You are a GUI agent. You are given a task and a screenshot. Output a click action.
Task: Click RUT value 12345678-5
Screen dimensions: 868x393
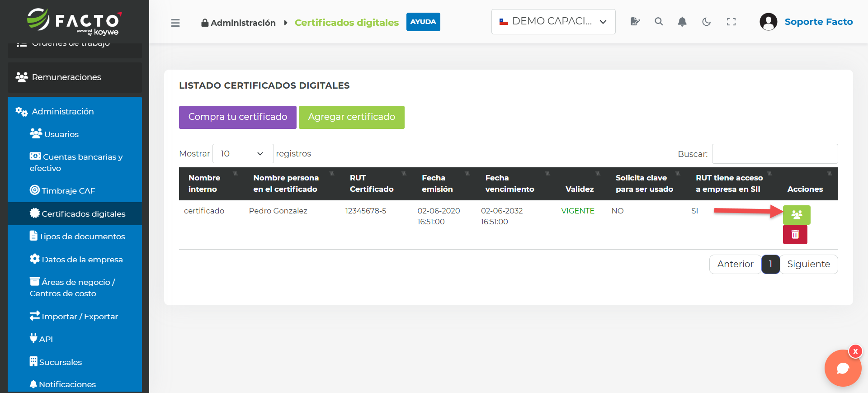click(366, 211)
